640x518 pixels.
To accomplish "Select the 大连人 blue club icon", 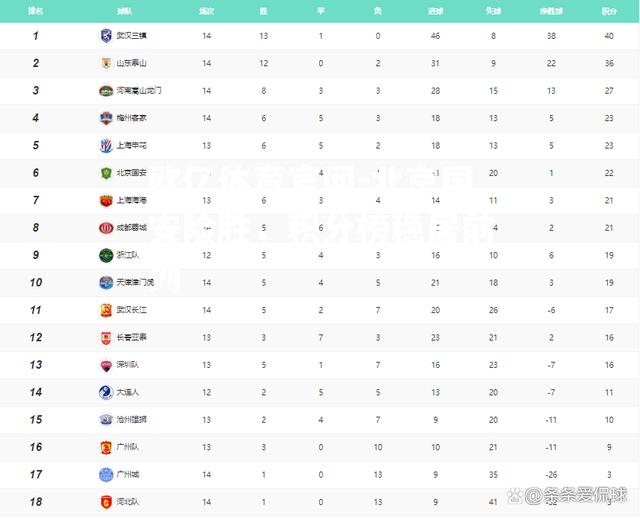I will [106, 392].
